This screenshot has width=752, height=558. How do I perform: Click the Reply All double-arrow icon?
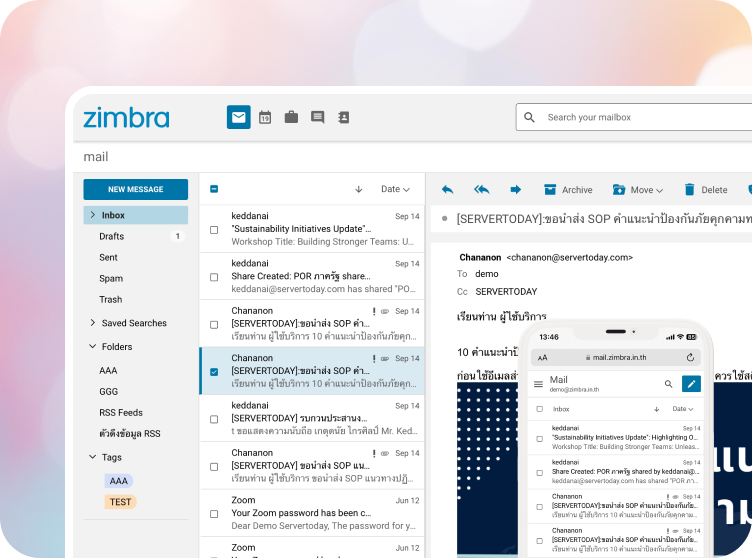(x=482, y=190)
